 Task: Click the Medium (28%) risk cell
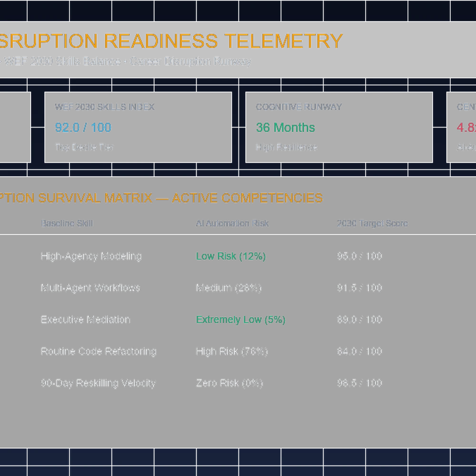point(228,288)
